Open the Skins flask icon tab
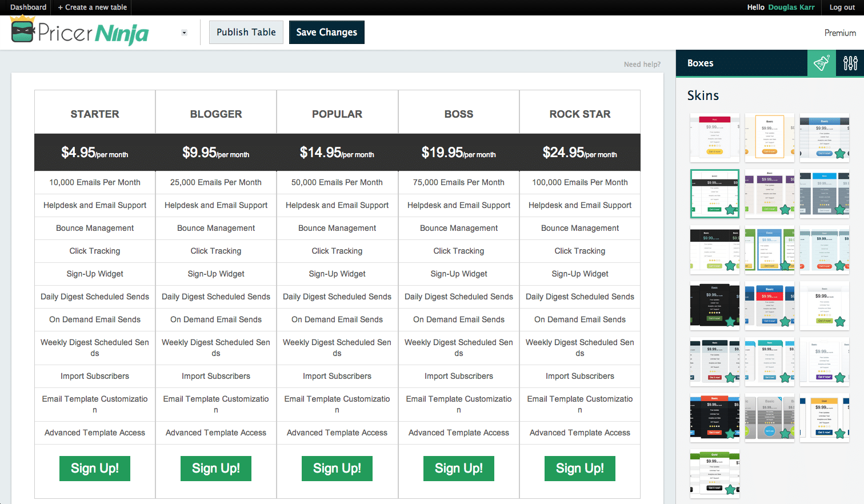864x504 pixels. (x=821, y=63)
